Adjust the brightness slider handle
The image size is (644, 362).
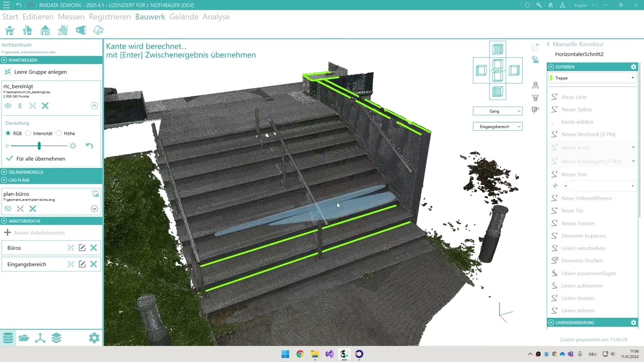coord(39,146)
